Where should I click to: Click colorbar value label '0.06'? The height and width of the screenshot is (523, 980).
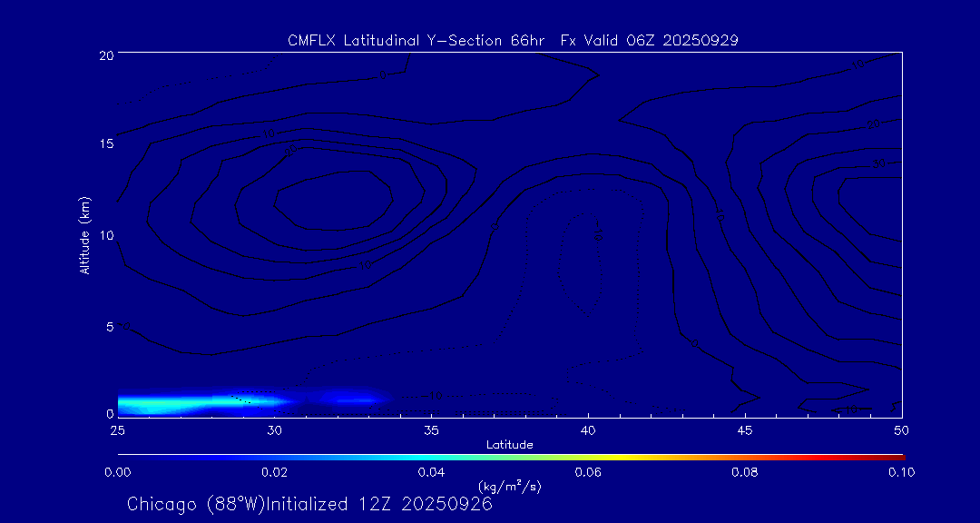pyautogui.click(x=588, y=472)
